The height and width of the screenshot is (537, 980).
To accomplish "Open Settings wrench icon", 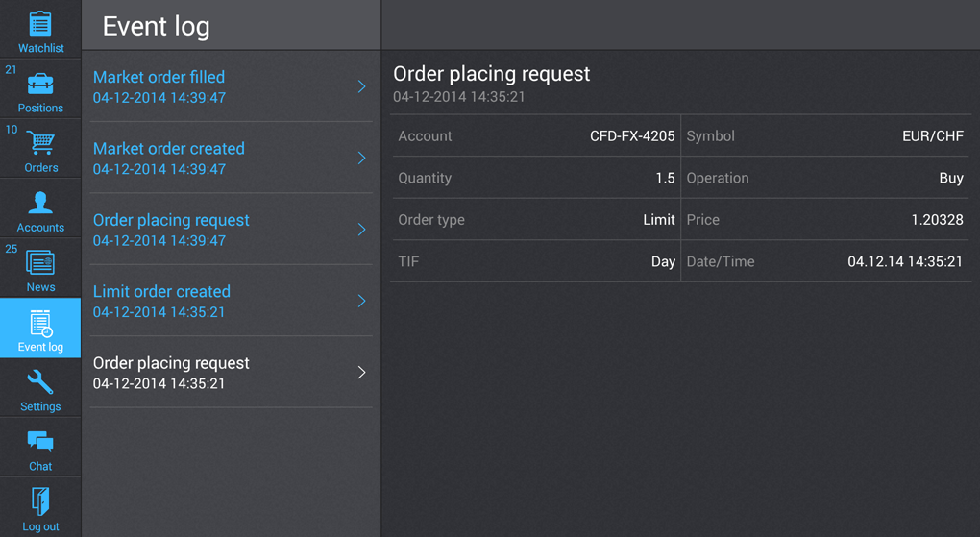I will coord(40,382).
